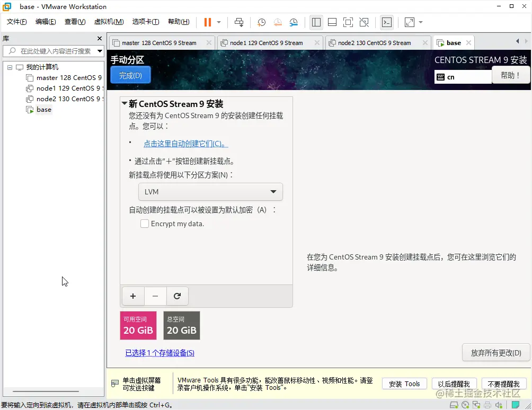Close the base tab
This screenshot has width=532, height=410.
468,43
